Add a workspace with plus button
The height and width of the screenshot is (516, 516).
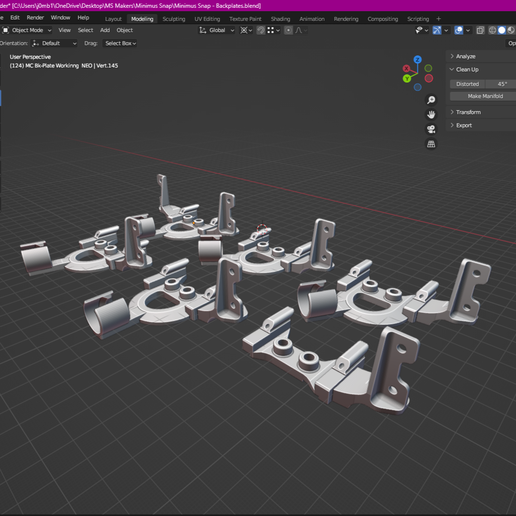point(438,19)
